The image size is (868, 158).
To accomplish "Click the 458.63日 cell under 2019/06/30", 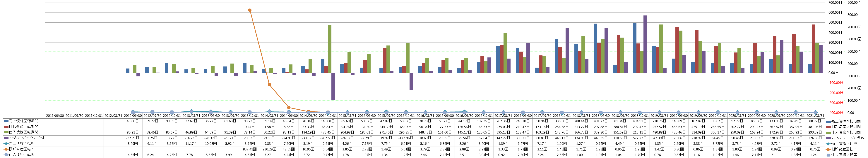I will 679,127.
